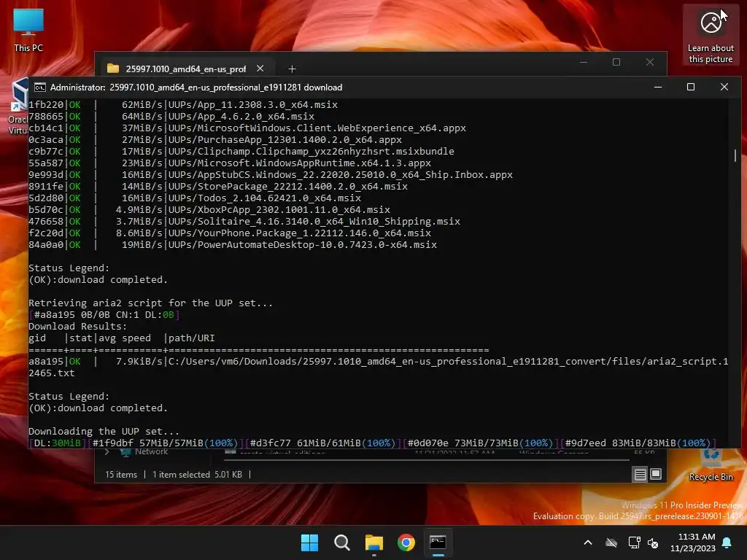
Task: Click the console vertical scrollbar thumb
Action: pyautogui.click(x=735, y=155)
